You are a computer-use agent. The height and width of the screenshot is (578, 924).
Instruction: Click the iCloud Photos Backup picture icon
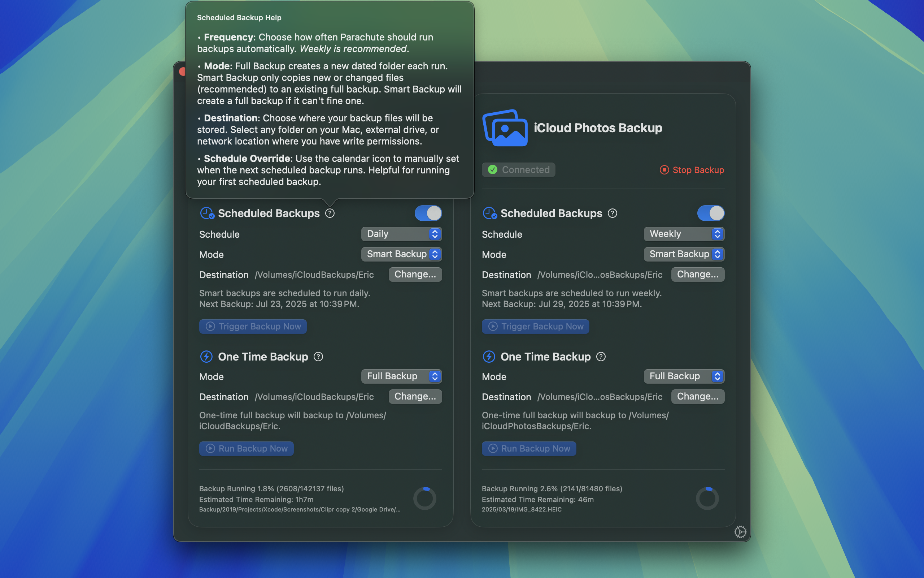(505, 128)
